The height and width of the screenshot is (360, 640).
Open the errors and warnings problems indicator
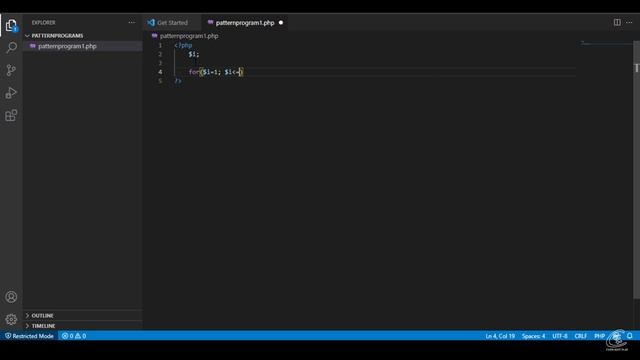pyautogui.click(x=74, y=336)
